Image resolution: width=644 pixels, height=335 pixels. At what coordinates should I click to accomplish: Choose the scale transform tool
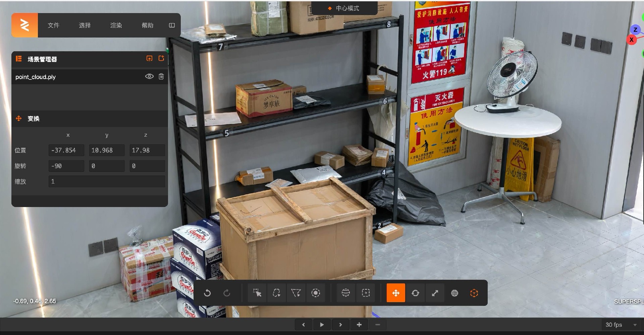point(435,293)
